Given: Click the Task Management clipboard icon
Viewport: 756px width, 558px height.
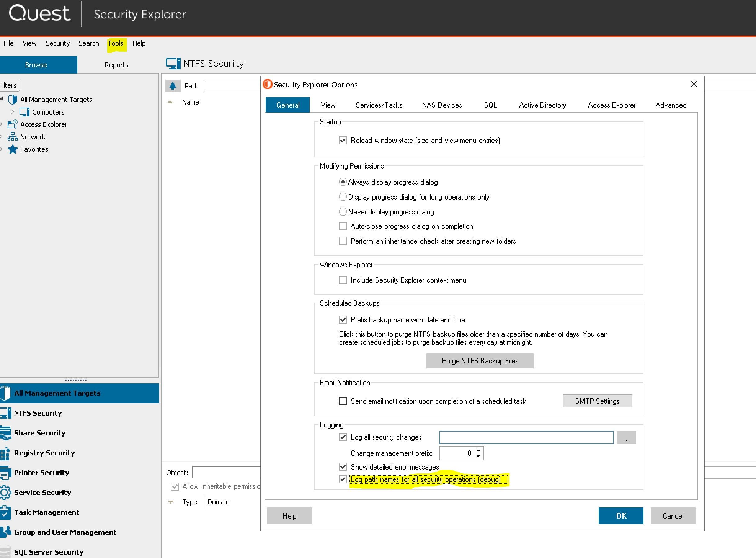Looking at the screenshot, I should [5, 512].
